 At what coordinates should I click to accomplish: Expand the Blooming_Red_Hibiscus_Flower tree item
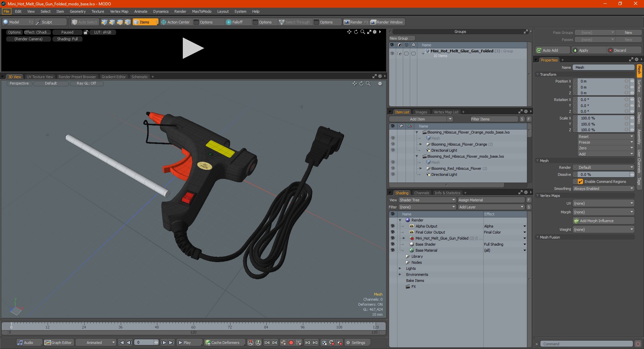tap(421, 168)
